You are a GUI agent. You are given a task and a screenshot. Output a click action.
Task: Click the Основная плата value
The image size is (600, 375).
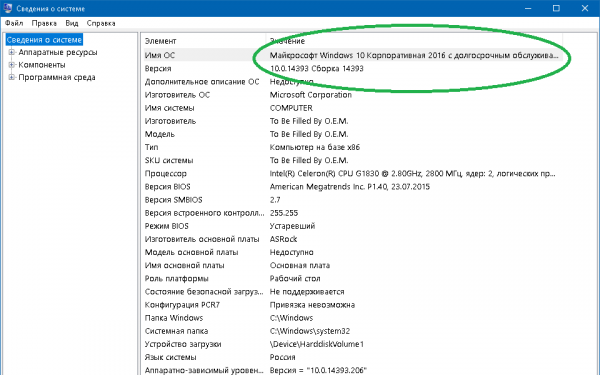(x=300, y=265)
